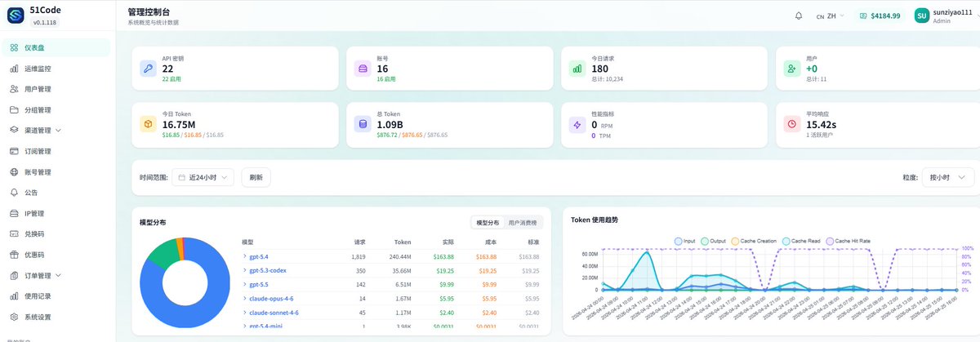Viewport: 980px width, 342px height.
Task: Go to 用户管理 page
Action: tap(57, 89)
